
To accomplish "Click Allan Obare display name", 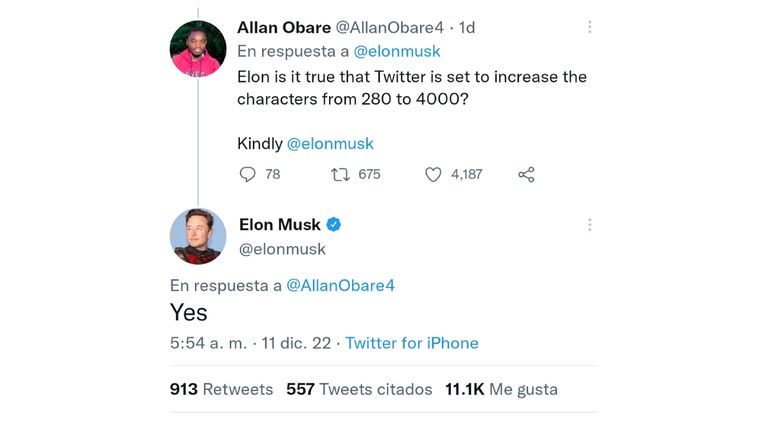I will coord(284,27).
